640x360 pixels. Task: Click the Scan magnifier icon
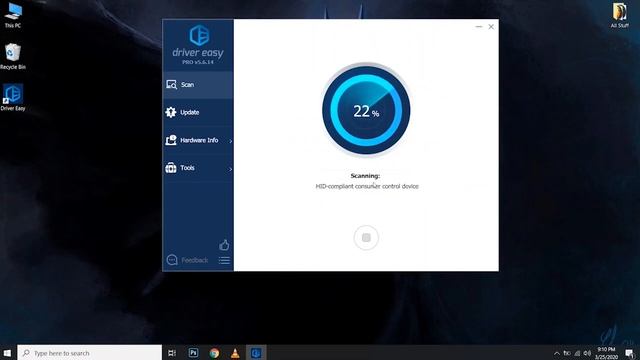click(x=171, y=84)
